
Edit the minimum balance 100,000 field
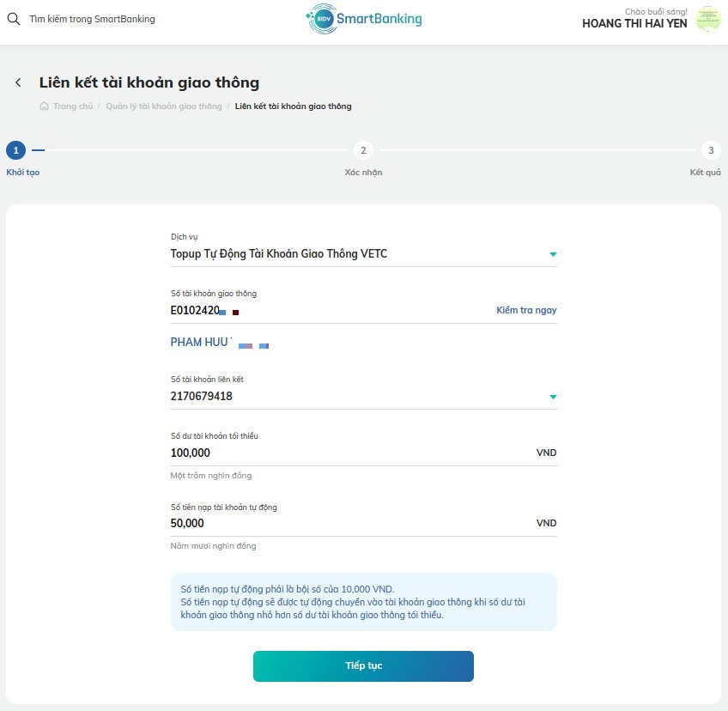pyautogui.click(x=350, y=453)
